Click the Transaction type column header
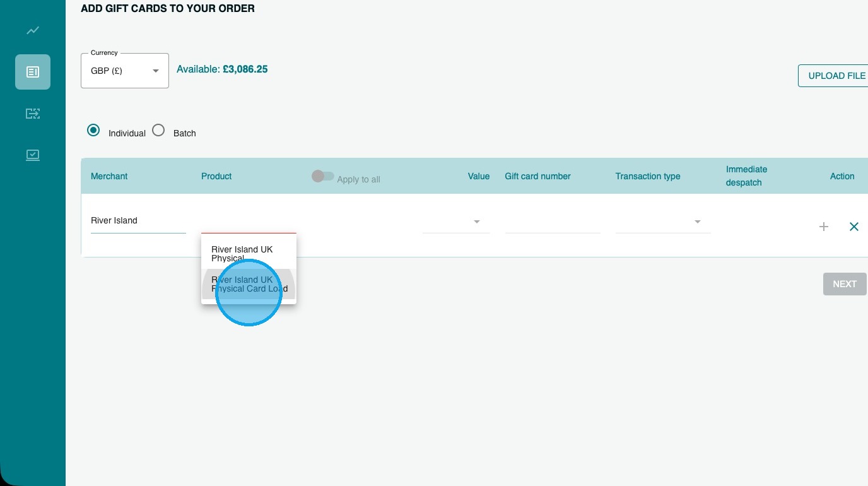 coord(648,176)
